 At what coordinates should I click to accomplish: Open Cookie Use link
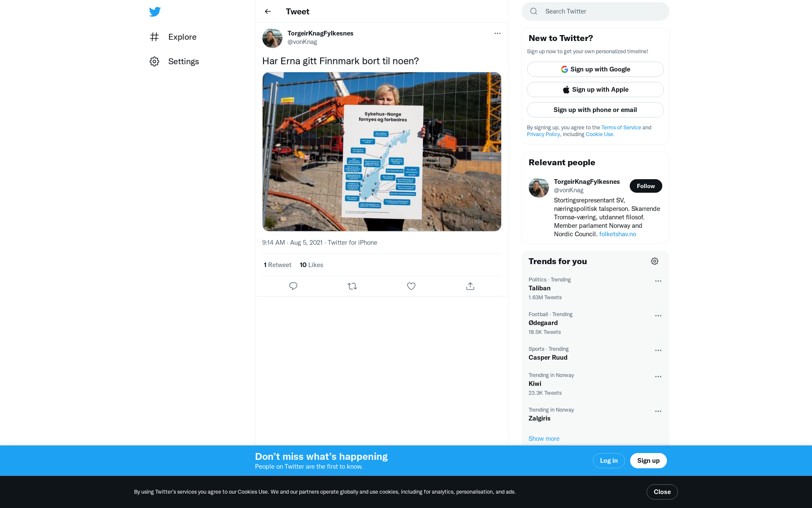(x=600, y=134)
